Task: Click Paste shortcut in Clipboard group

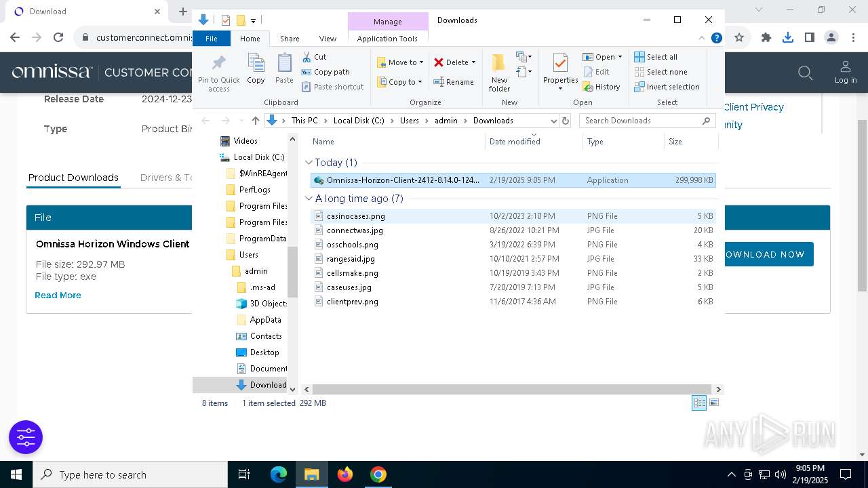Action: pyautogui.click(x=332, y=87)
